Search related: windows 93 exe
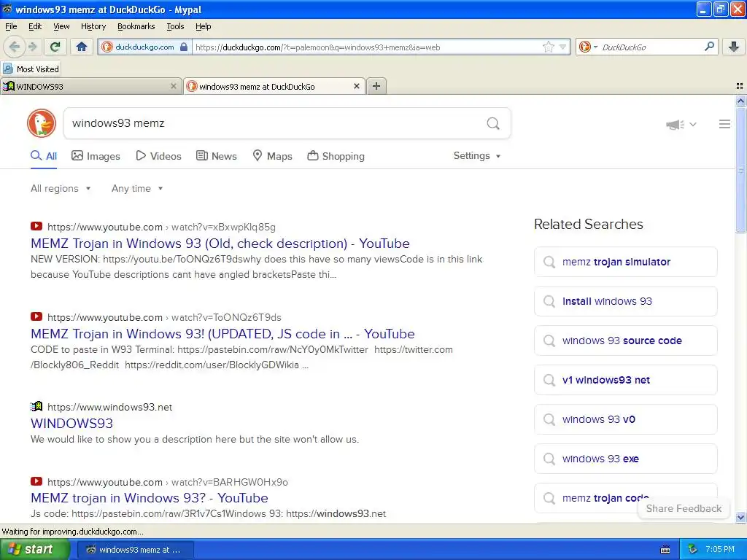This screenshot has height=560, width=747. click(x=625, y=459)
